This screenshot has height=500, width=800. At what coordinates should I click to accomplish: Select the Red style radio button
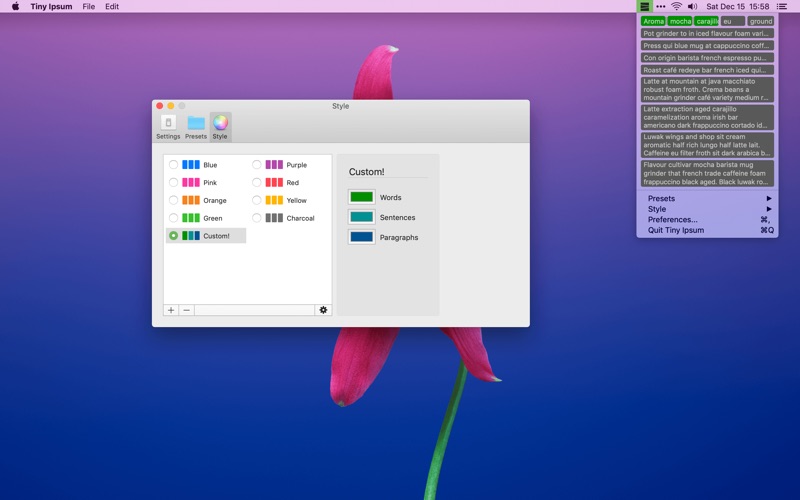coord(257,182)
